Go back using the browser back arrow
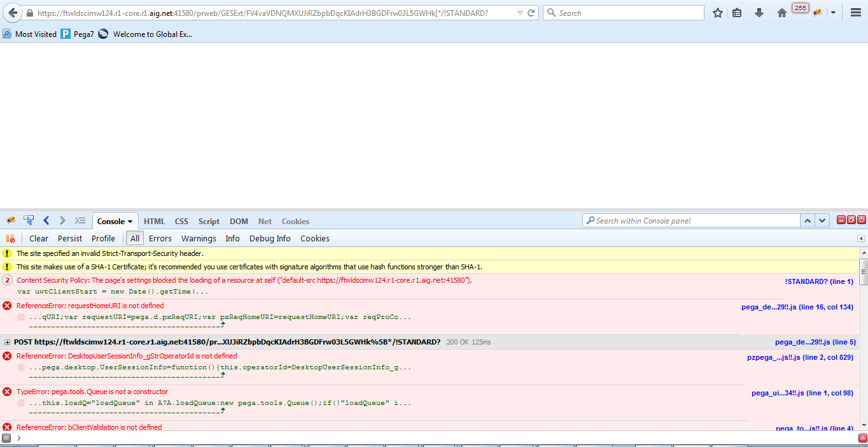Image resolution: width=868 pixels, height=447 pixels. pos(12,13)
